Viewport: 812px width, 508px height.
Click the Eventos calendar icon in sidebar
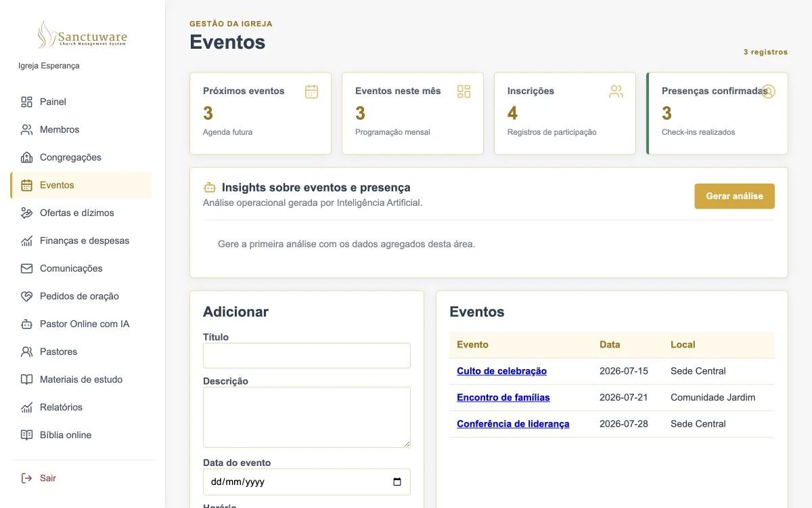tap(26, 185)
